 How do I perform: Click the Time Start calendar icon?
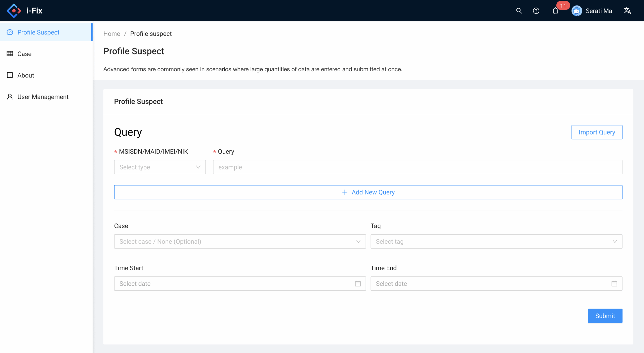[x=358, y=284]
